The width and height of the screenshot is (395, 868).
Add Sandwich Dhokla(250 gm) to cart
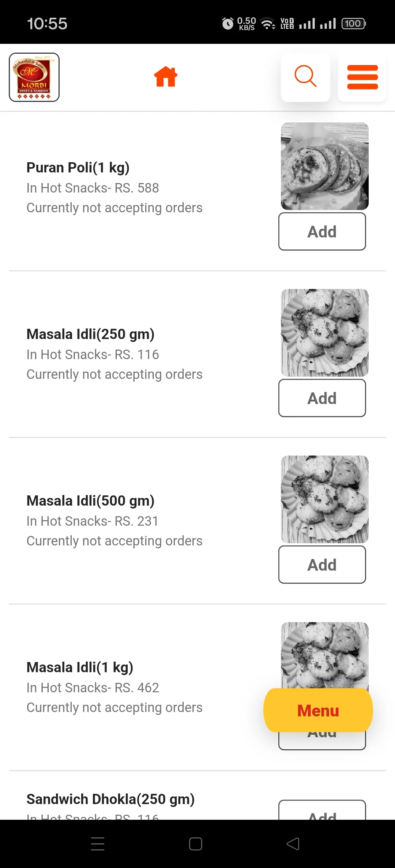click(x=322, y=810)
